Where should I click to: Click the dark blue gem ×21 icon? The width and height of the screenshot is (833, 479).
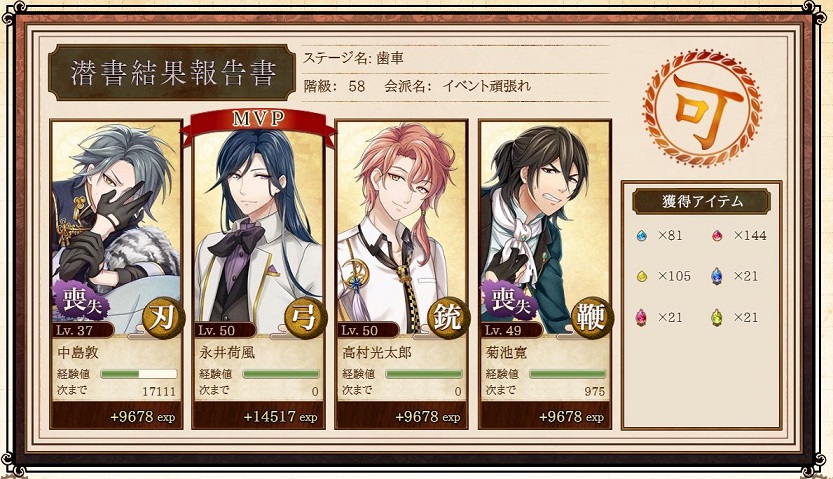(x=717, y=276)
